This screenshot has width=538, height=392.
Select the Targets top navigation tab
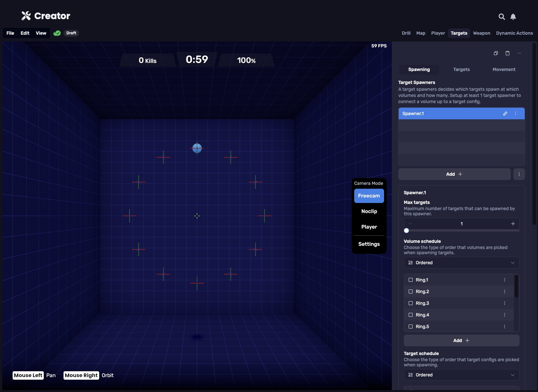(x=459, y=33)
